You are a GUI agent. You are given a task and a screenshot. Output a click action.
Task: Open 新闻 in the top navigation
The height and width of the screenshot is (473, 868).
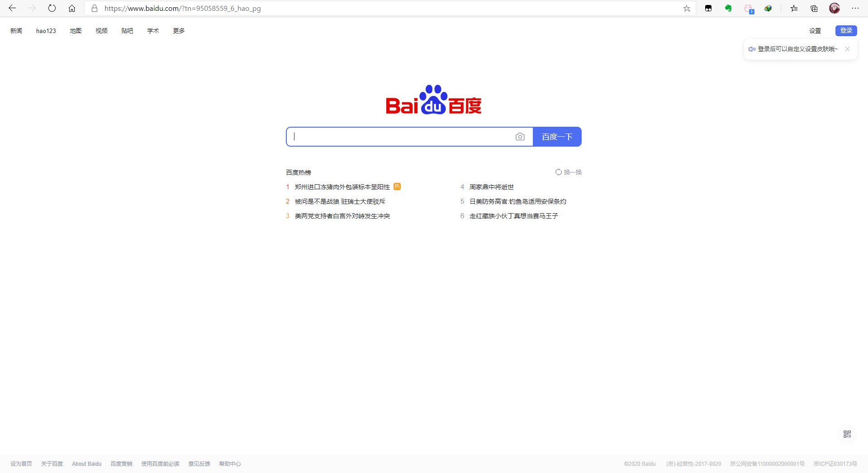tap(16, 31)
